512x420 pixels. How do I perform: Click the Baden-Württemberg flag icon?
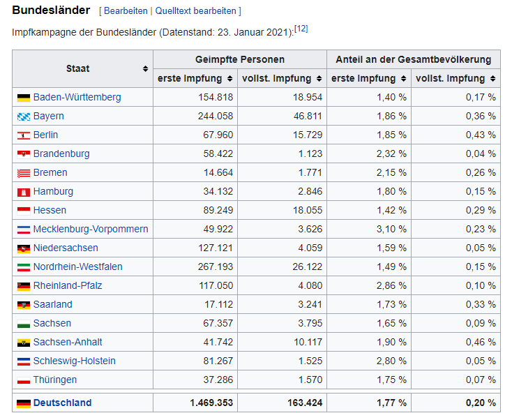(x=24, y=98)
